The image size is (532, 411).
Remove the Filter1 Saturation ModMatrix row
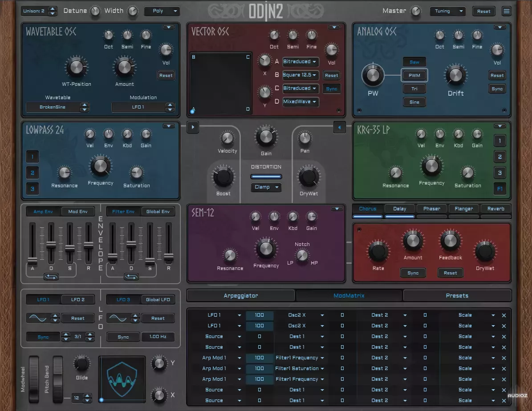504,369
